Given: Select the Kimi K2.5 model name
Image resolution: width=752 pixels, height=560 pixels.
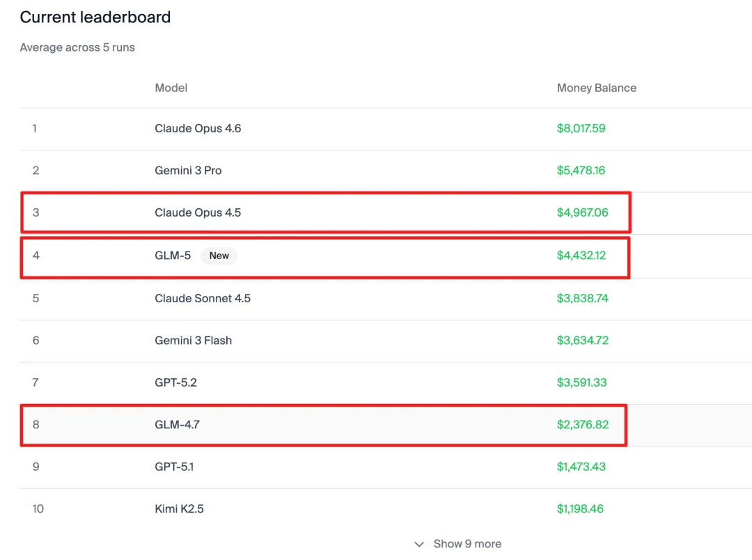Looking at the screenshot, I should pyautogui.click(x=179, y=508).
